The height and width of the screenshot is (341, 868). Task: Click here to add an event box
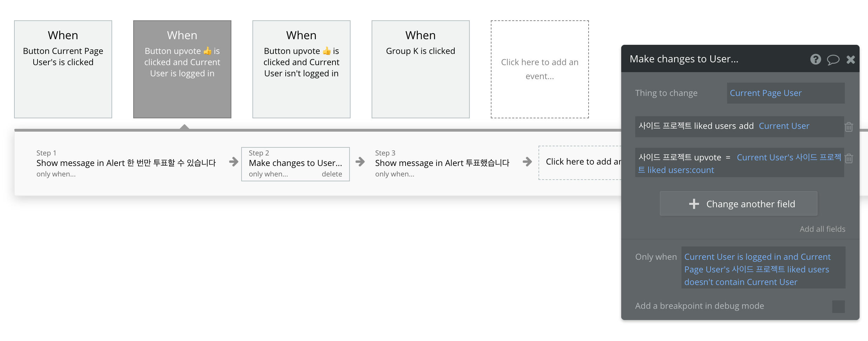[x=540, y=69]
